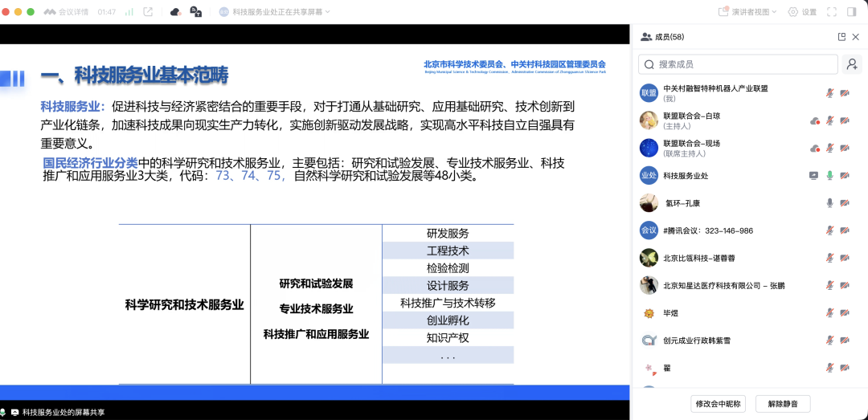This screenshot has width=868, height=420.
Task: Close the 成员 members panel
Action: (855, 37)
